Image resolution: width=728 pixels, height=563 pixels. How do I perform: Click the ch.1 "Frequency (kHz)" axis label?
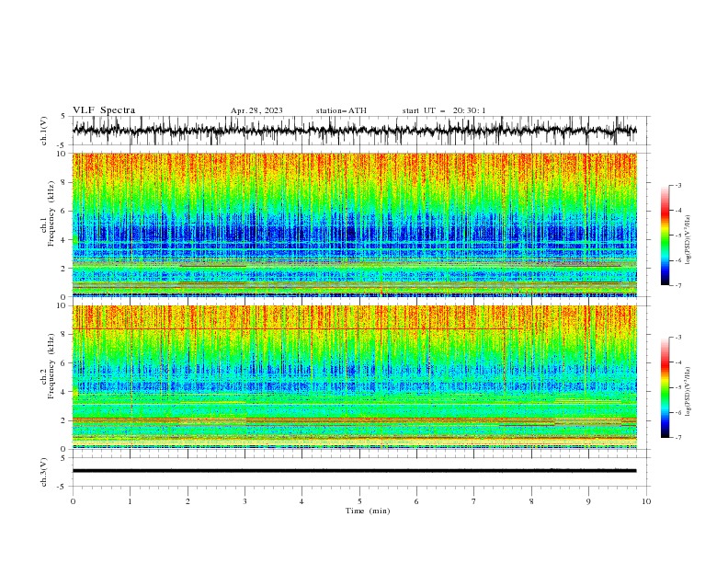coord(51,213)
